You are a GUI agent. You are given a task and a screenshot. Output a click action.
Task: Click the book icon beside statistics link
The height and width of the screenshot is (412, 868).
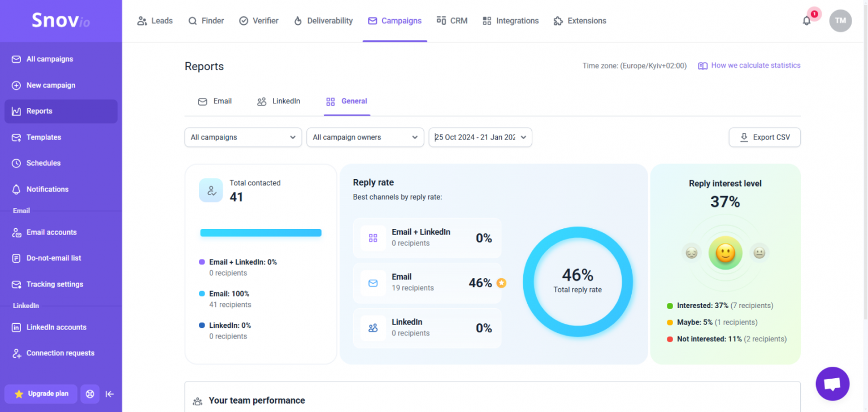[x=702, y=66]
